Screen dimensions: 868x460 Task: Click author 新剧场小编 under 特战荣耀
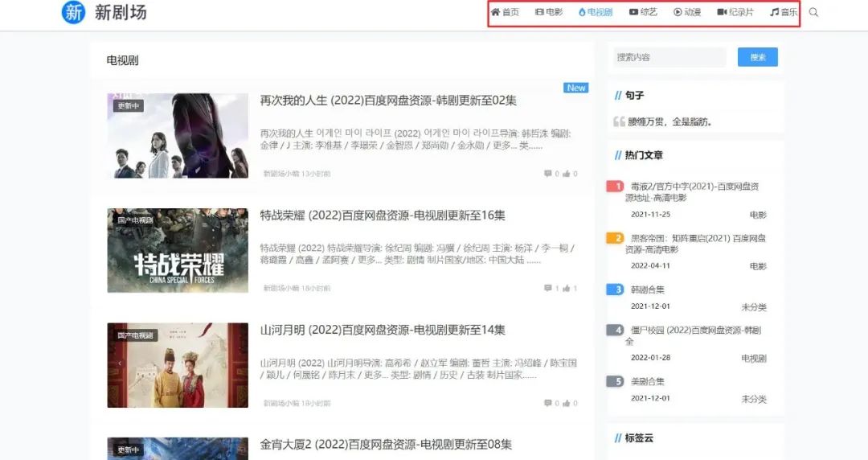click(x=280, y=288)
